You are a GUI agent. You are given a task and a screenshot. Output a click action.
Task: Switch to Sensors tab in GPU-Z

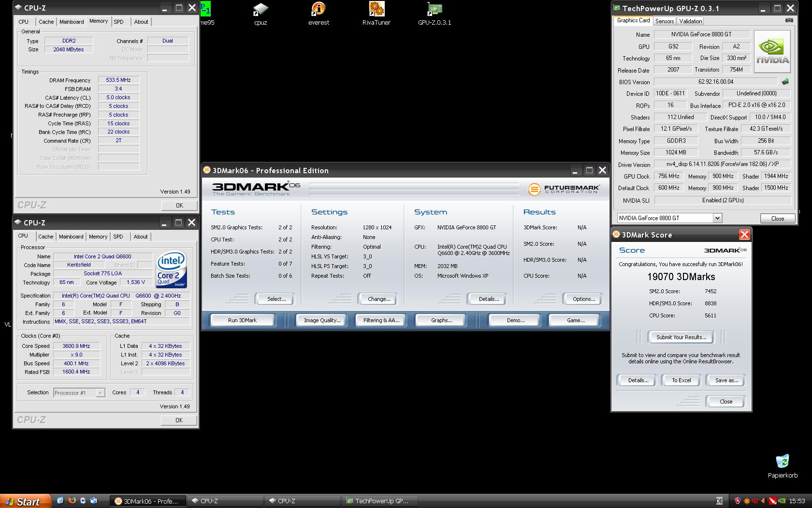coord(664,21)
